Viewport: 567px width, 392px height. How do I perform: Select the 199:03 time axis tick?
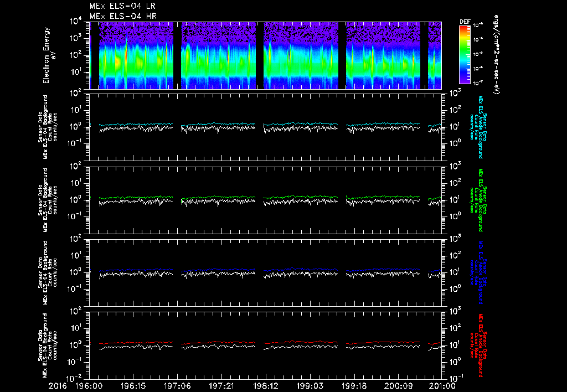pyautogui.click(x=310, y=385)
